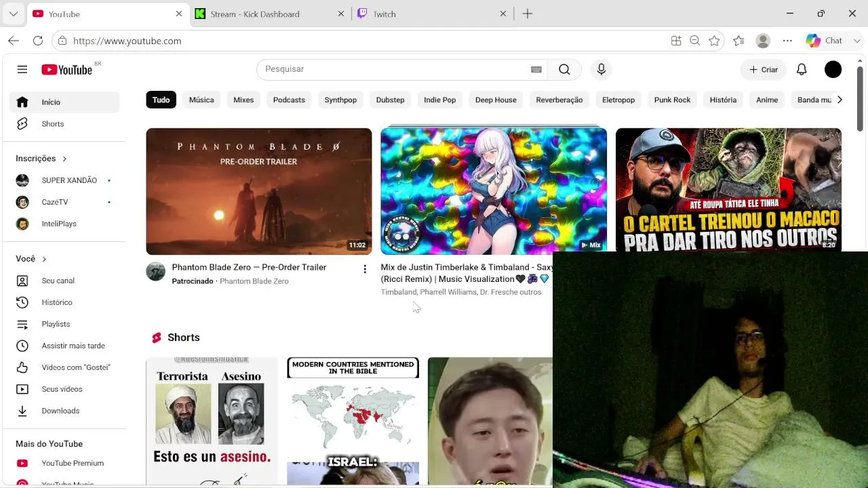Open Assistir mais tarde list
The image size is (868, 488).
tap(64, 346)
